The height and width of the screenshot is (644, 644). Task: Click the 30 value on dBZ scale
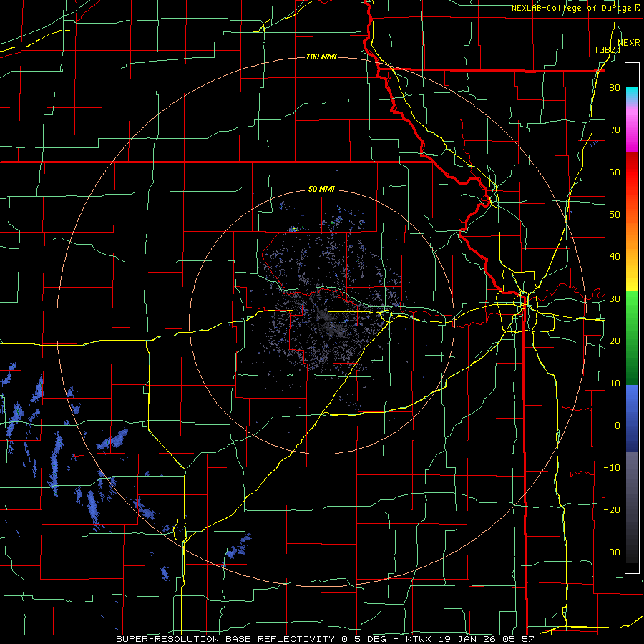tap(615, 299)
